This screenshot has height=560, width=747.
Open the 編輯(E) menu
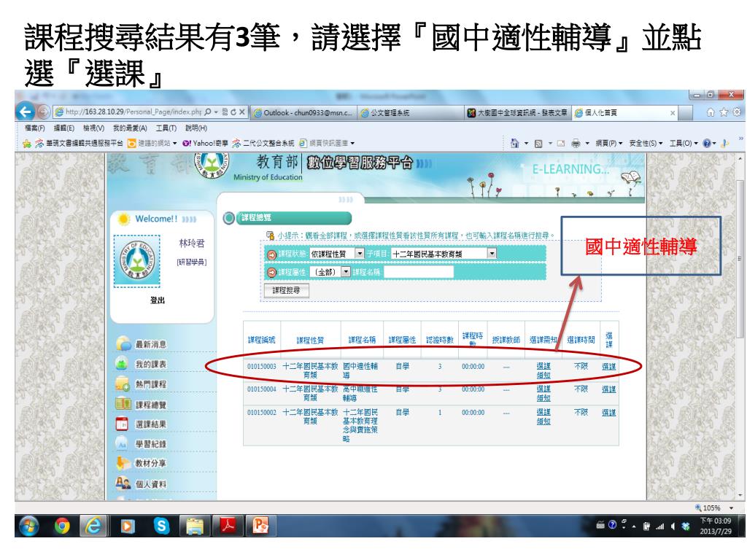64,128
